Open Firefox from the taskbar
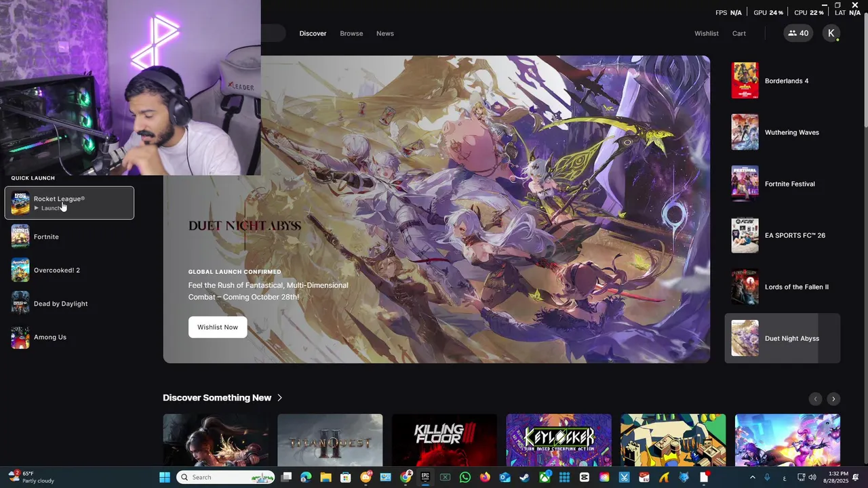The height and width of the screenshot is (488, 868). pos(485,477)
